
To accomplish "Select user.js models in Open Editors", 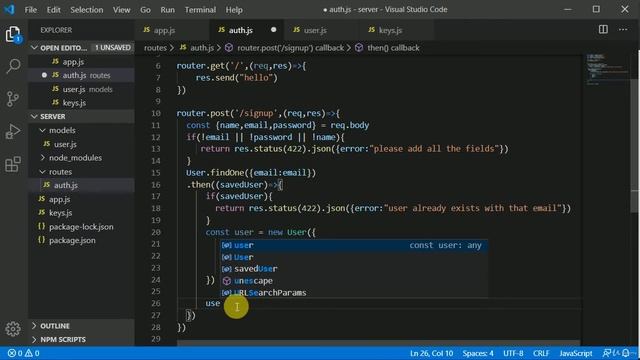I will click(81, 89).
